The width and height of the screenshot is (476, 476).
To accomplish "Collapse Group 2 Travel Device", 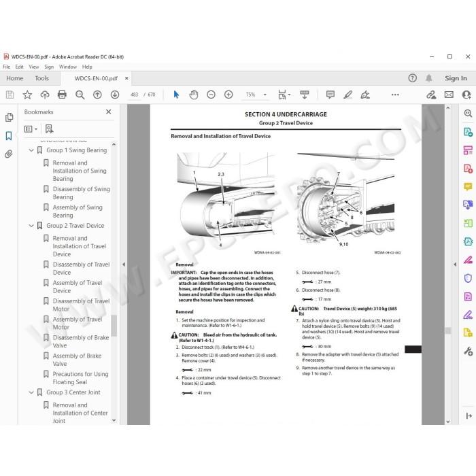I will (31, 226).
